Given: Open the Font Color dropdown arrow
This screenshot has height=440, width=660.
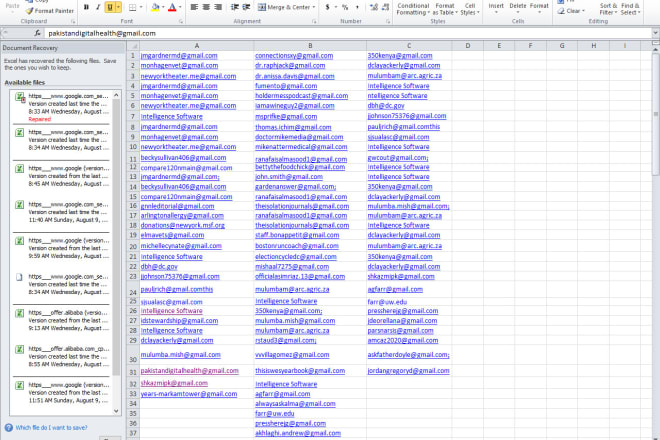Looking at the screenshot, I should click(x=180, y=7).
